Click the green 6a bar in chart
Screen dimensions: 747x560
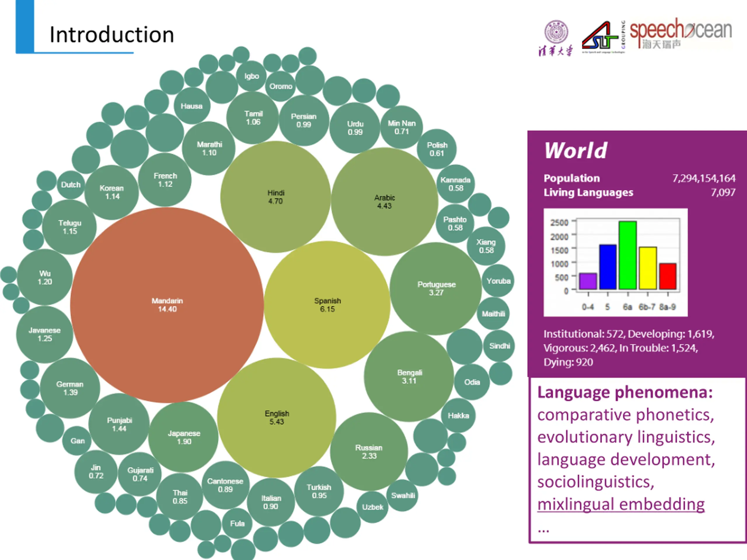point(628,256)
